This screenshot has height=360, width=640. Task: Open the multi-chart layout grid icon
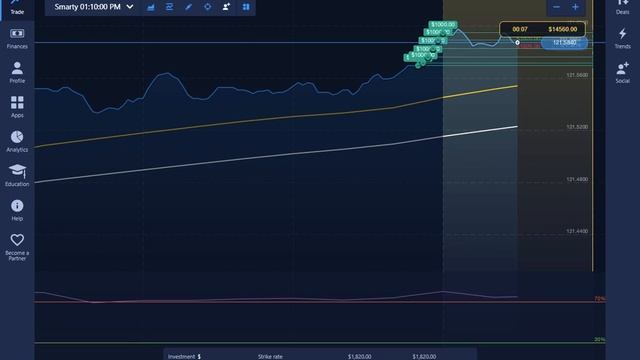[246, 7]
